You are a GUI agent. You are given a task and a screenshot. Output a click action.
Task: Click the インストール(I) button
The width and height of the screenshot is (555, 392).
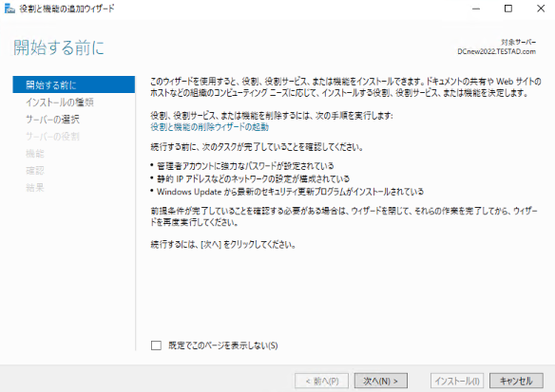(457, 381)
